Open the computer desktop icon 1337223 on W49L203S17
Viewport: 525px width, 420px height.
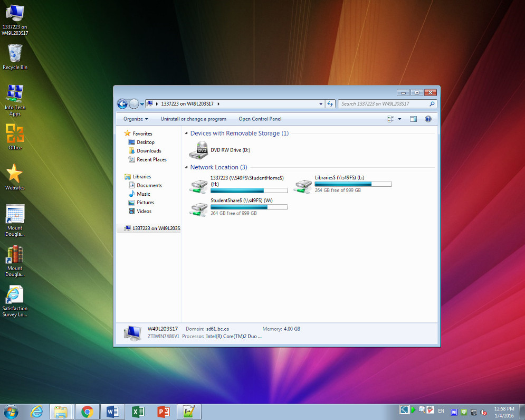(x=15, y=20)
